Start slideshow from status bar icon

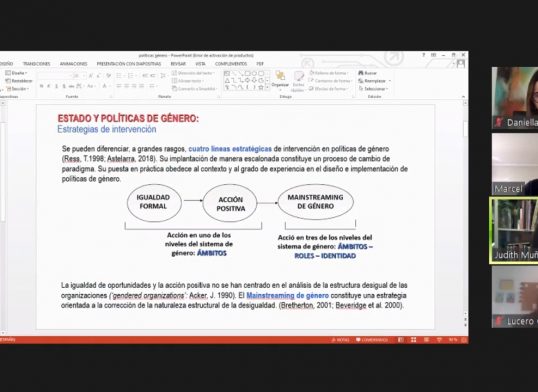[x=439, y=340]
